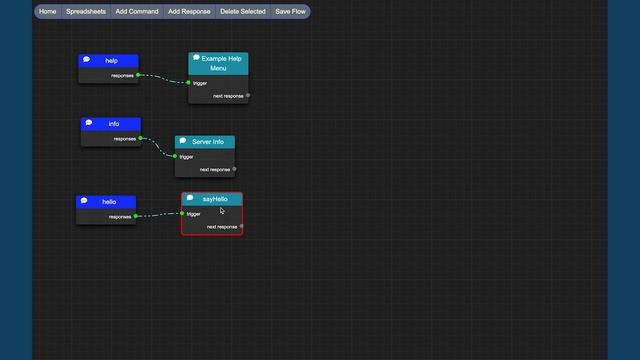Click chat bubble icon on info node
This screenshot has width=640, height=360.
[x=89, y=123]
